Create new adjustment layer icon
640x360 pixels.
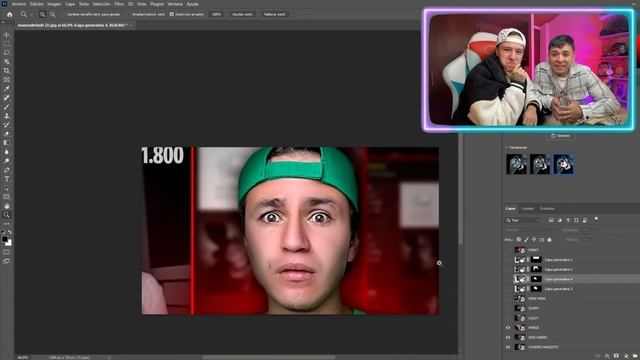point(626,356)
